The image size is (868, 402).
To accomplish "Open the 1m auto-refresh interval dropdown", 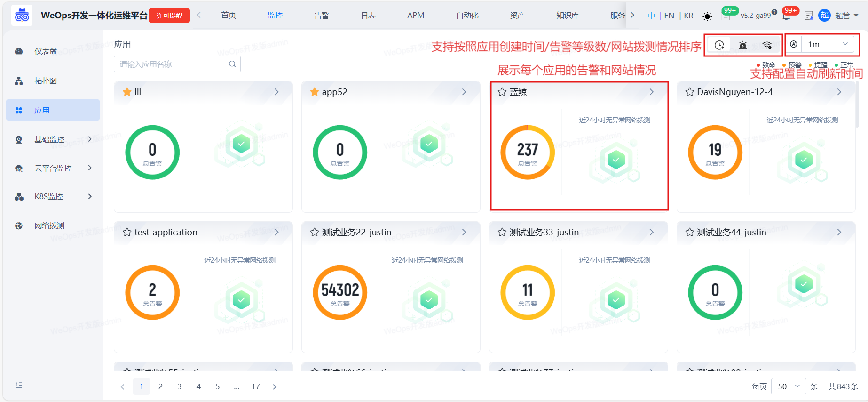I will tap(827, 44).
